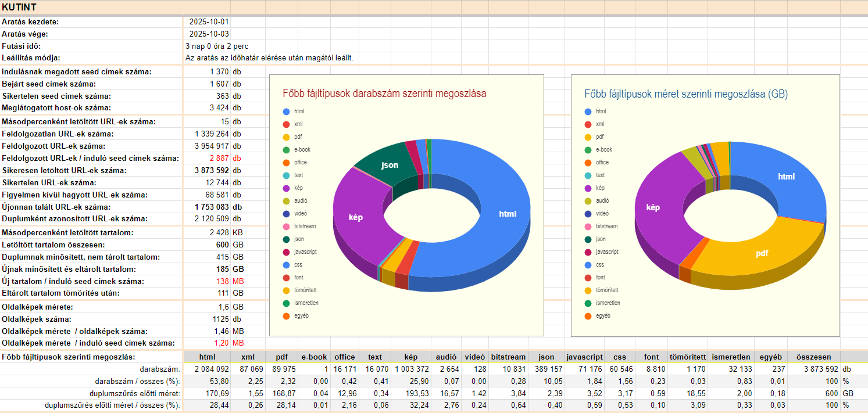Click the html column header in the table

(x=207, y=357)
